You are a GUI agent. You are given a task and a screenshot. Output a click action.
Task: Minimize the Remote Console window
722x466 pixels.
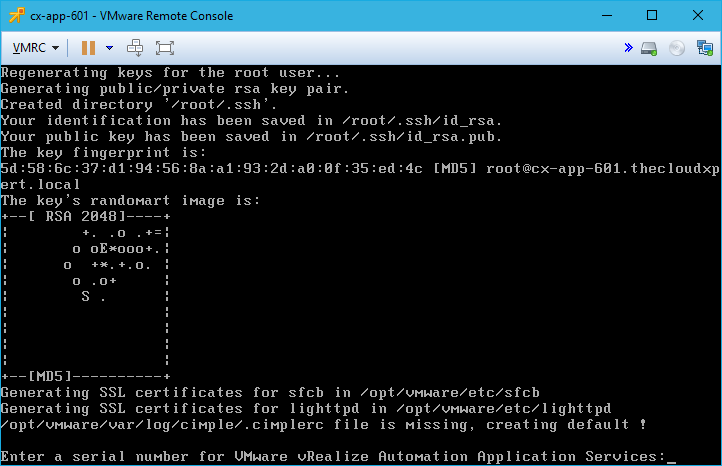(607, 15)
